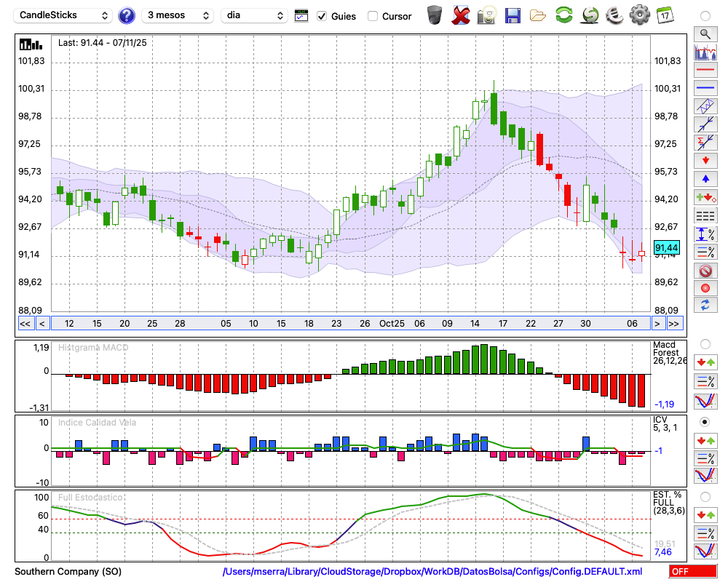Uncheck the Guies checkbox

(x=322, y=16)
